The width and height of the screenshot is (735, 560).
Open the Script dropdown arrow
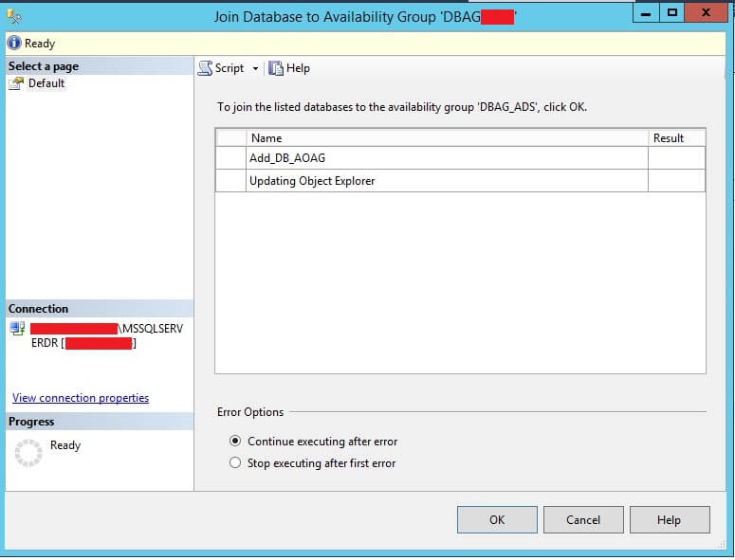pos(255,69)
